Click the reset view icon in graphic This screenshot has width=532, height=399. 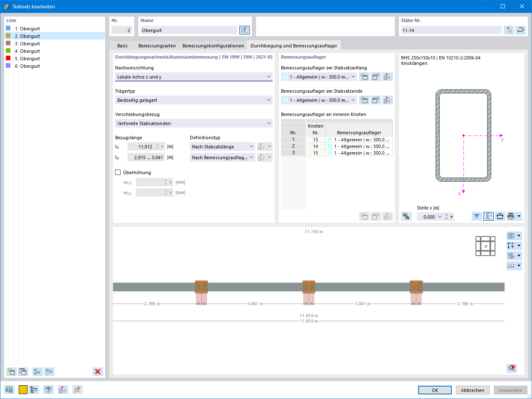pos(512,368)
